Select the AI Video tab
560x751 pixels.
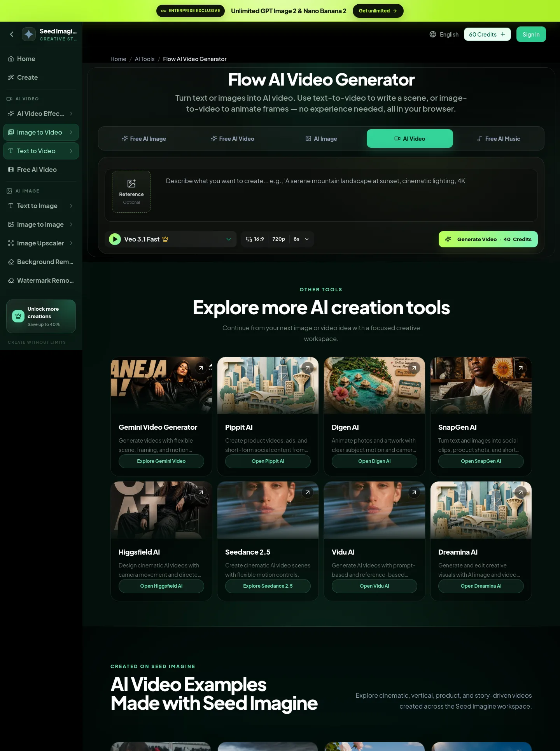tap(410, 138)
